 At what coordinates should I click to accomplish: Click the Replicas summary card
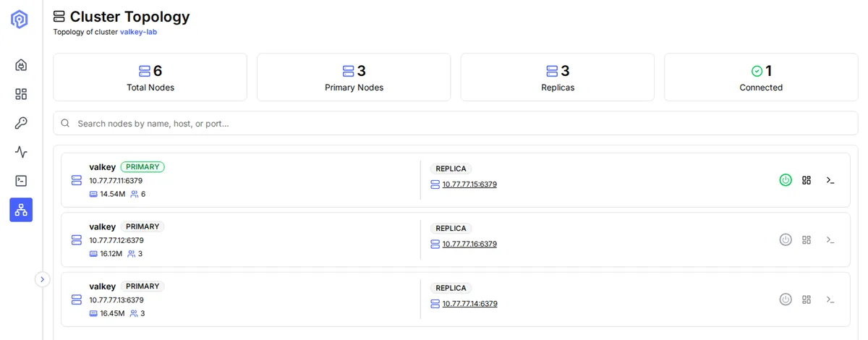click(558, 77)
